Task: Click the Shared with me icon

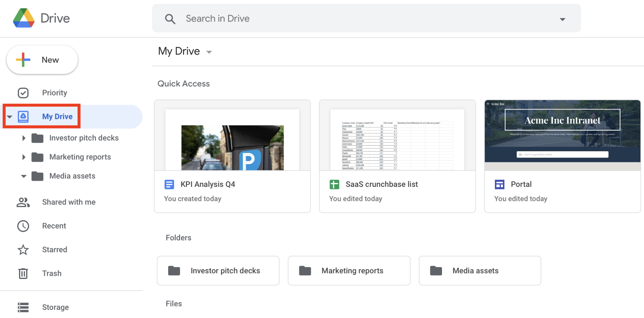Action: (x=23, y=202)
